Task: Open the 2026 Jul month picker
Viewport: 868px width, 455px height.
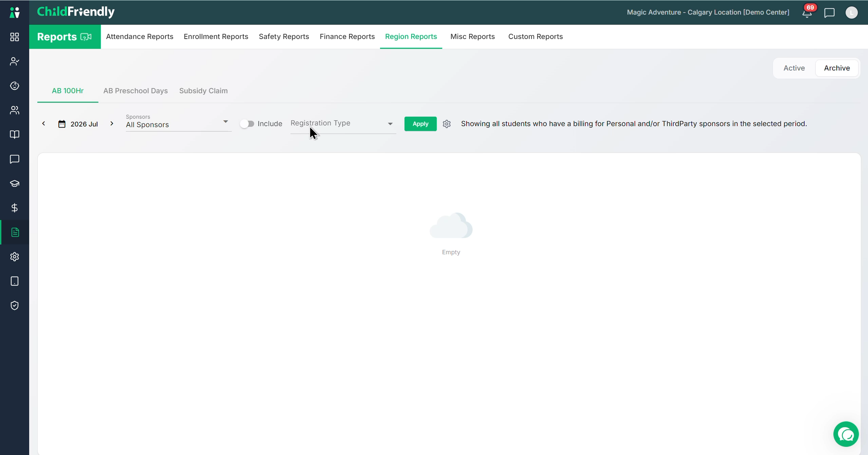Action: tap(78, 124)
